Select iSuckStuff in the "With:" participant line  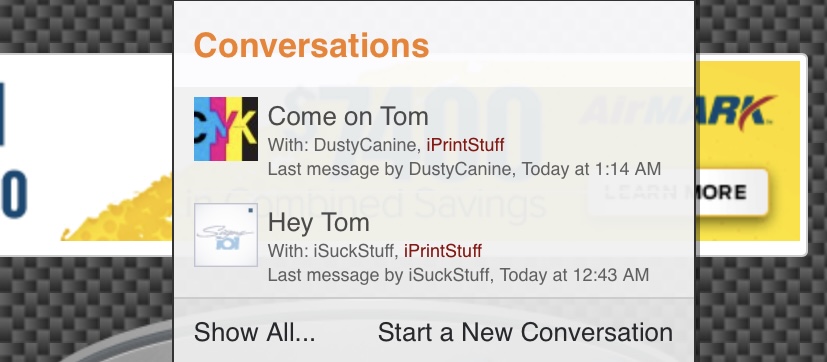pyautogui.click(x=354, y=251)
